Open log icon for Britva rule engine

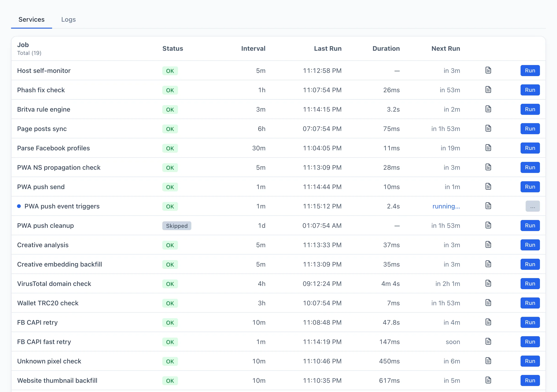click(x=488, y=109)
